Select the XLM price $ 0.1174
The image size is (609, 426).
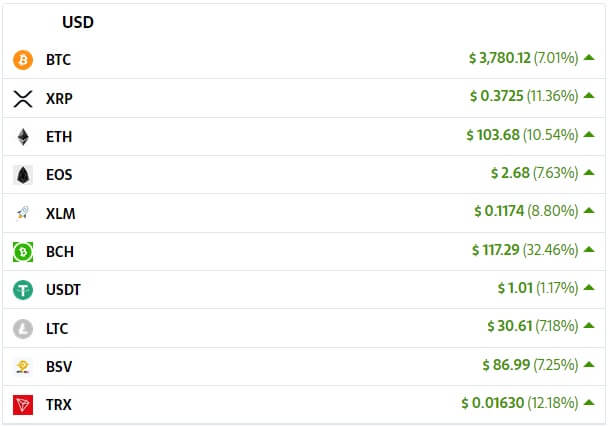[499, 211]
